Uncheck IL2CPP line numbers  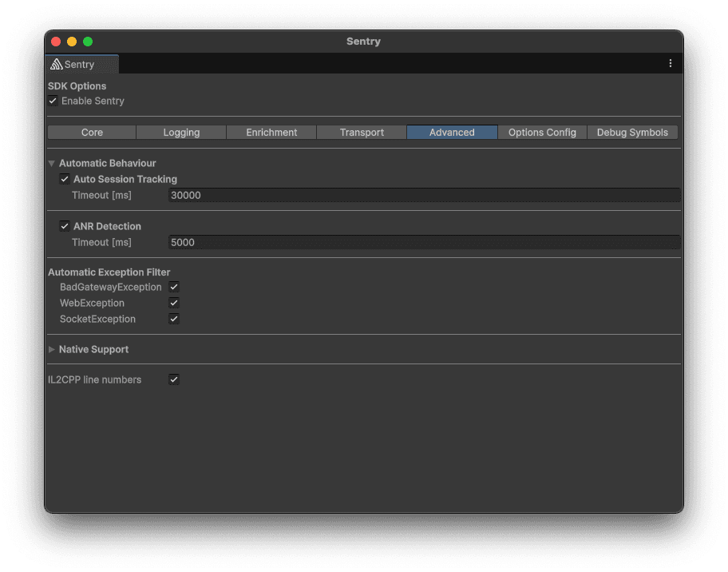174,379
